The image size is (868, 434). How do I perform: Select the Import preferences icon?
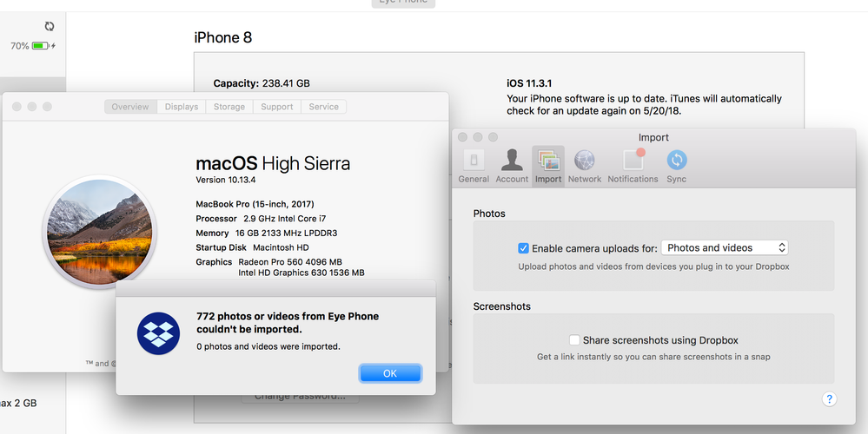[548, 165]
